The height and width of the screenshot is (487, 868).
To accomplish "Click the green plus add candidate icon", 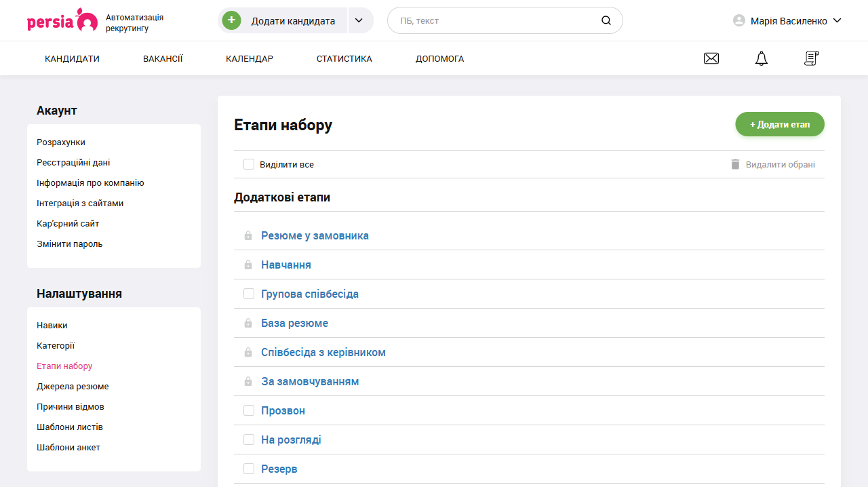I will [x=232, y=20].
